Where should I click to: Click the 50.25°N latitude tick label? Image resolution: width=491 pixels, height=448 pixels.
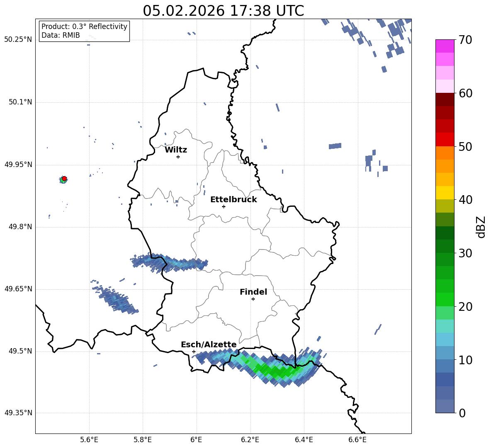[18, 40]
